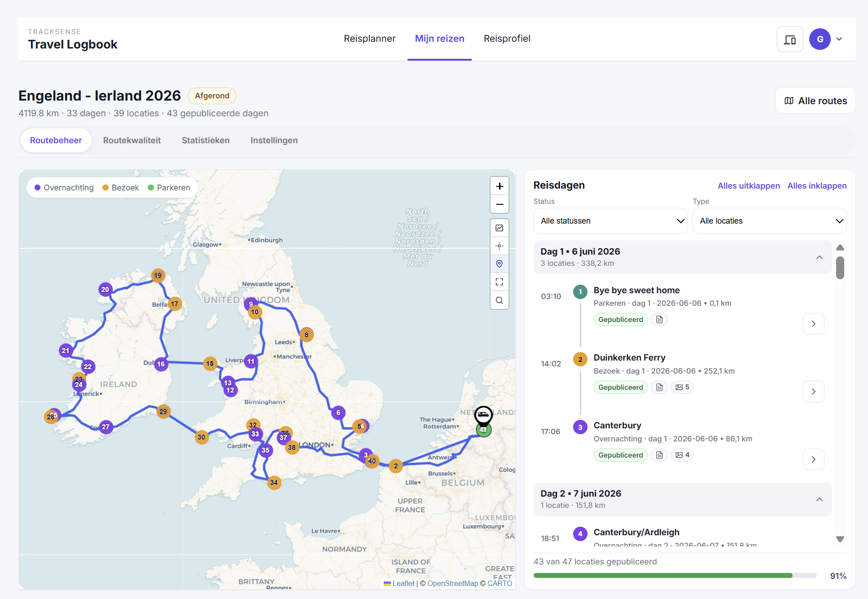View 4 photos of Canterbury

[682, 455]
